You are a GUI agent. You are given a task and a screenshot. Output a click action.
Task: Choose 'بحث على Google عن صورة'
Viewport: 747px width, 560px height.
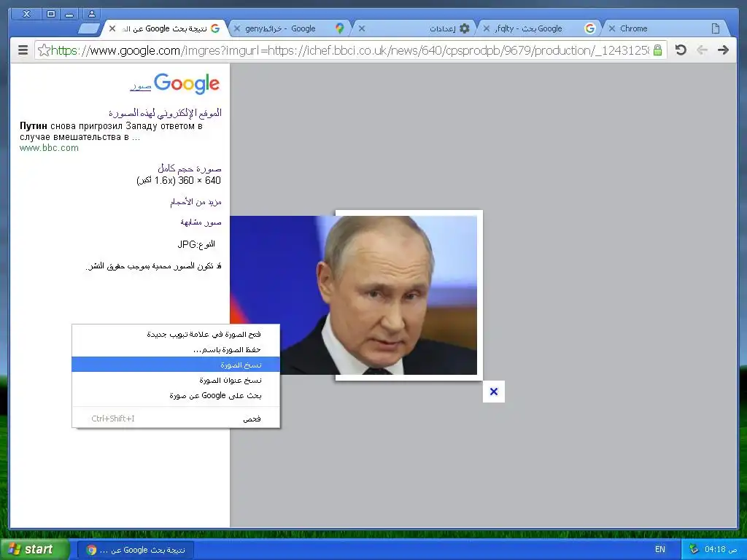(x=176, y=395)
